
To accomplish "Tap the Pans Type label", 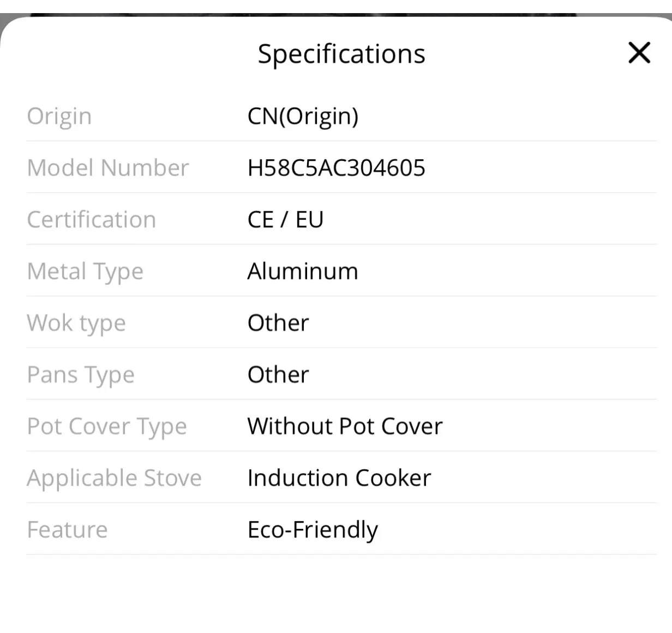I will pyautogui.click(x=81, y=375).
